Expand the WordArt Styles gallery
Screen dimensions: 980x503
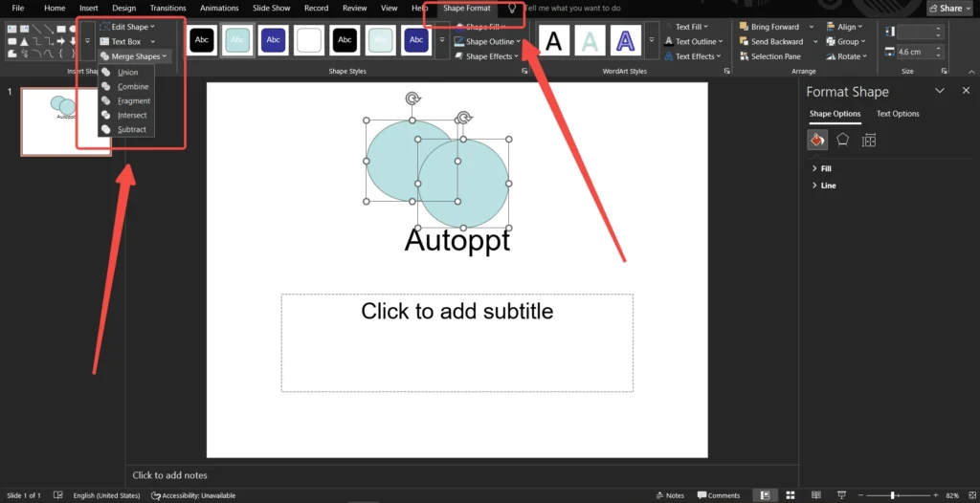[x=651, y=40]
